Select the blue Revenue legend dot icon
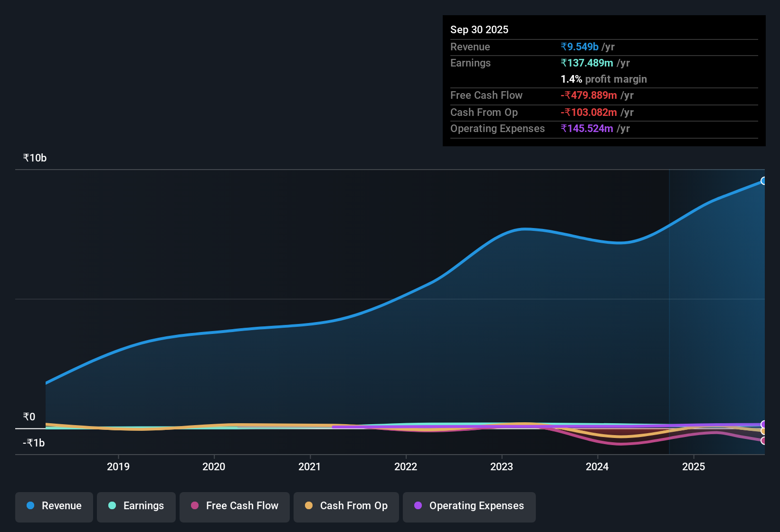The width and height of the screenshot is (780, 532). 30,506
